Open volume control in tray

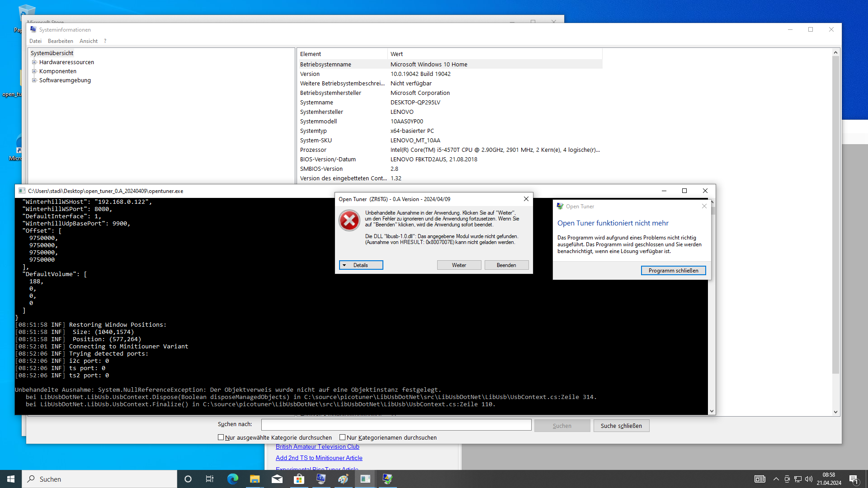point(809,479)
